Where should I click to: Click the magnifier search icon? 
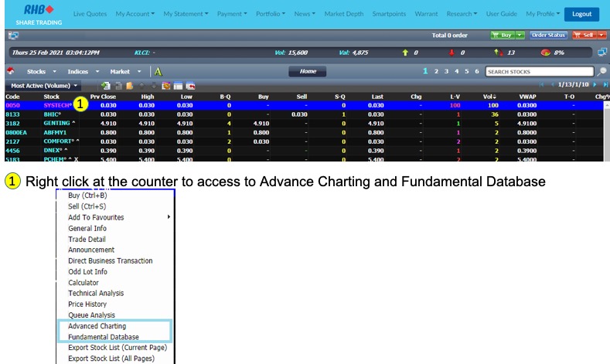601,71
